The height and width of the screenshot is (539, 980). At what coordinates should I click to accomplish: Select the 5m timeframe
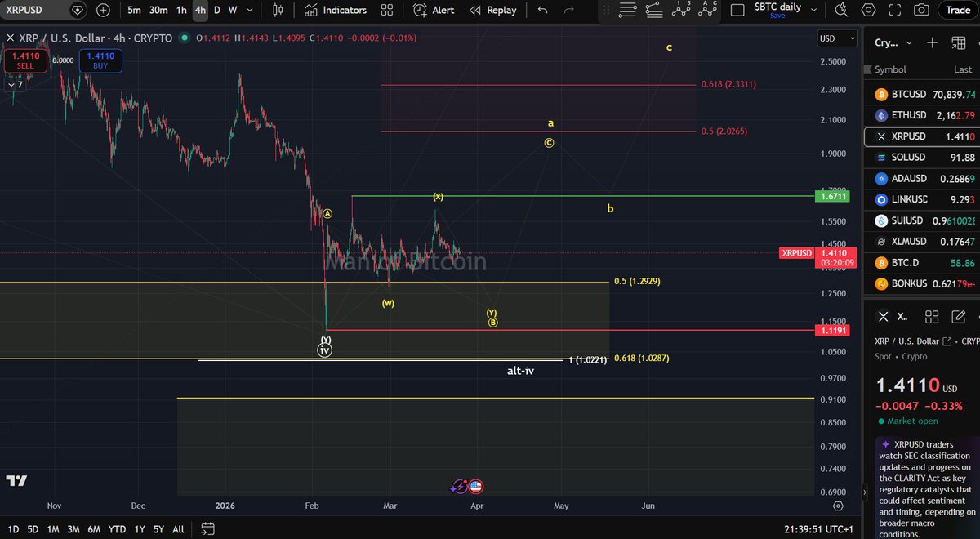(x=134, y=11)
